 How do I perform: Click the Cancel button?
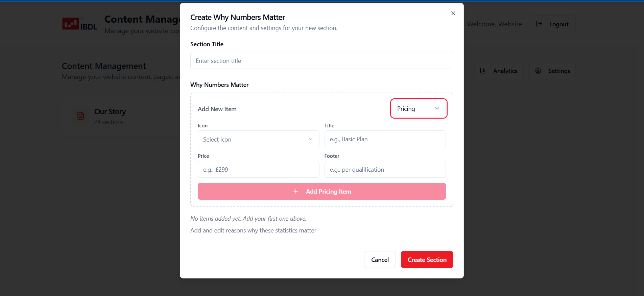point(380,260)
